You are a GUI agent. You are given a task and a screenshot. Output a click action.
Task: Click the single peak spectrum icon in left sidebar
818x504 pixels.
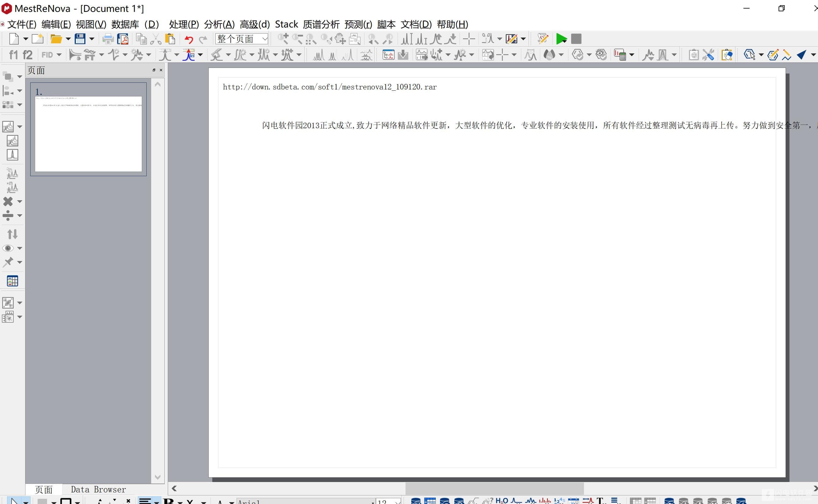point(12,155)
